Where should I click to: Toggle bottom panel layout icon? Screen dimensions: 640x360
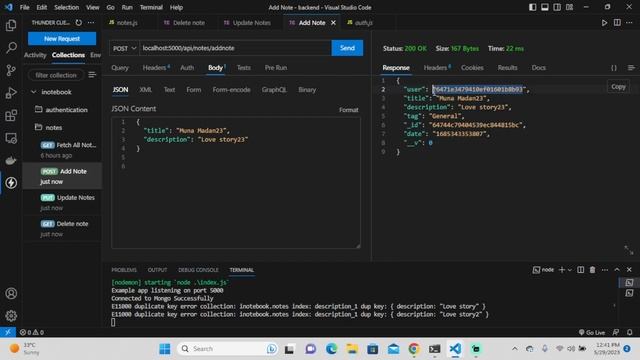[544, 7]
